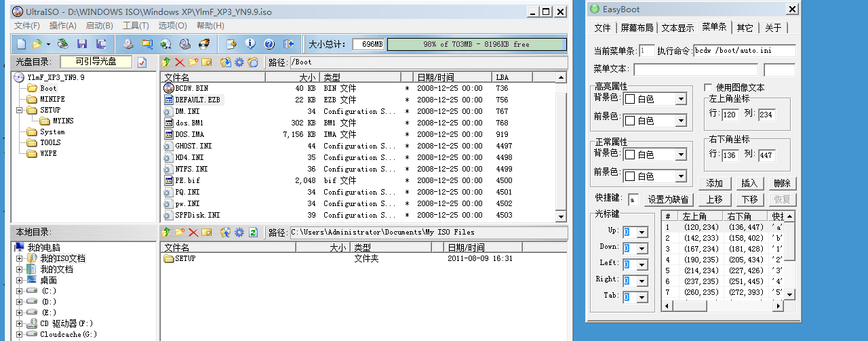The width and height of the screenshot is (868, 341).
Task: Switch to 文本显示 tab in EasyBoot
Action: tap(677, 28)
